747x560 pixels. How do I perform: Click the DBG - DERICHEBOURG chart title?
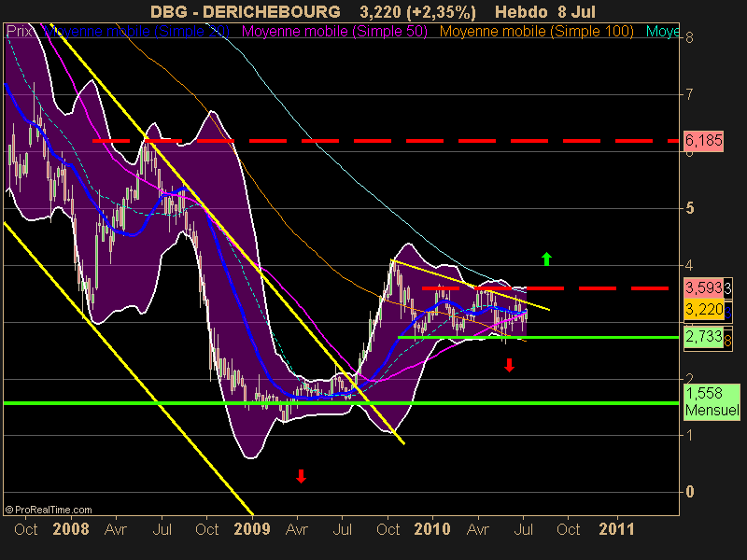(246, 12)
